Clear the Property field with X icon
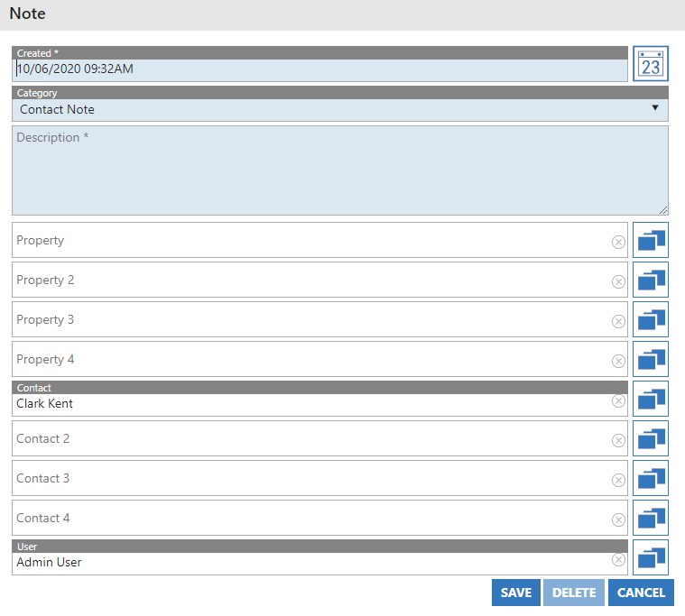 [618, 242]
